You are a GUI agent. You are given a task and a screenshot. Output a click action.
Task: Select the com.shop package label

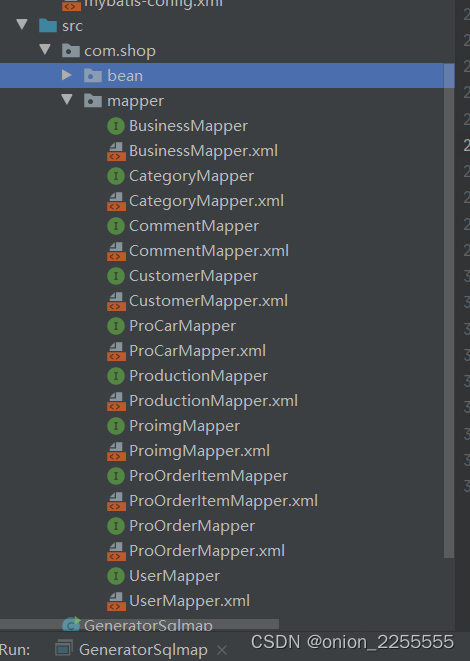tap(120, 51)
